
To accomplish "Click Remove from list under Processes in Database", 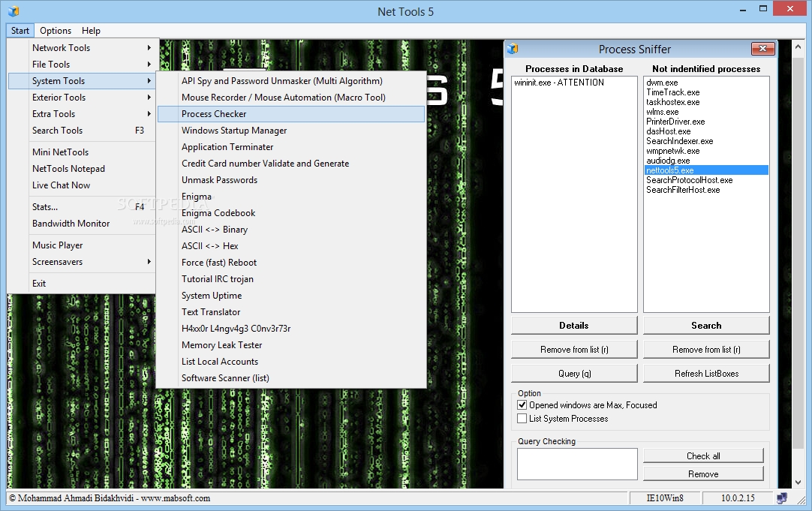I will [x=574, y=350].
